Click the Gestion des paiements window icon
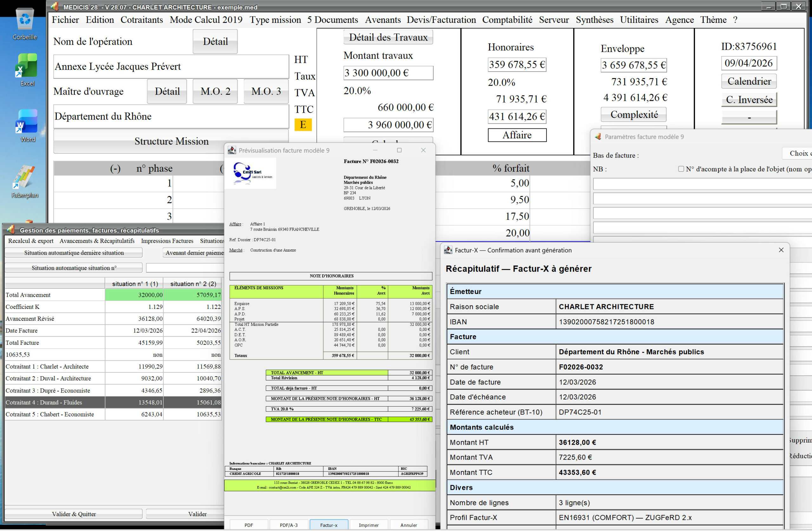The image size is (812, 531). coord(11,230)
